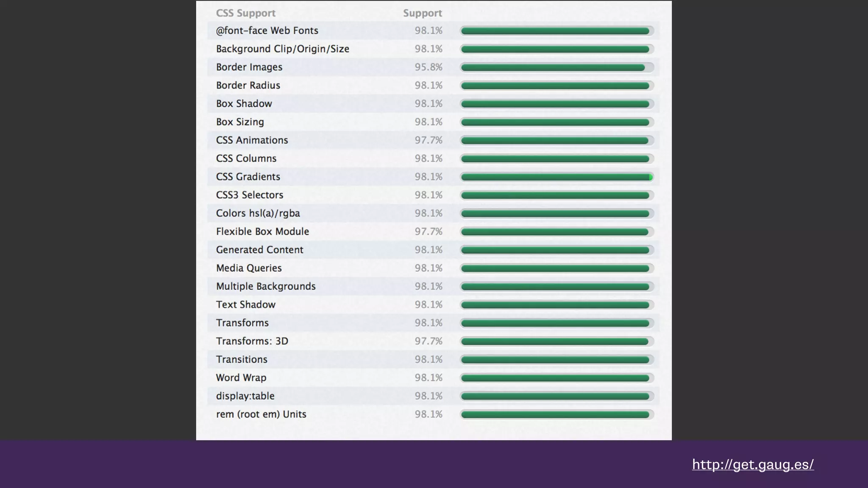Screen dimensions: 868x488
Task: Click the Media Queries row label
Action: pyautogui.click(x=249, y=268)
